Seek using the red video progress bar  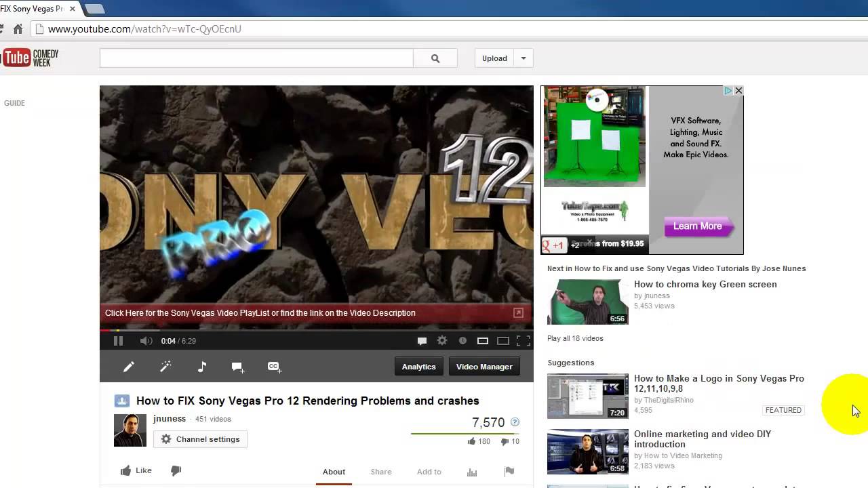[x=316, y=330]
